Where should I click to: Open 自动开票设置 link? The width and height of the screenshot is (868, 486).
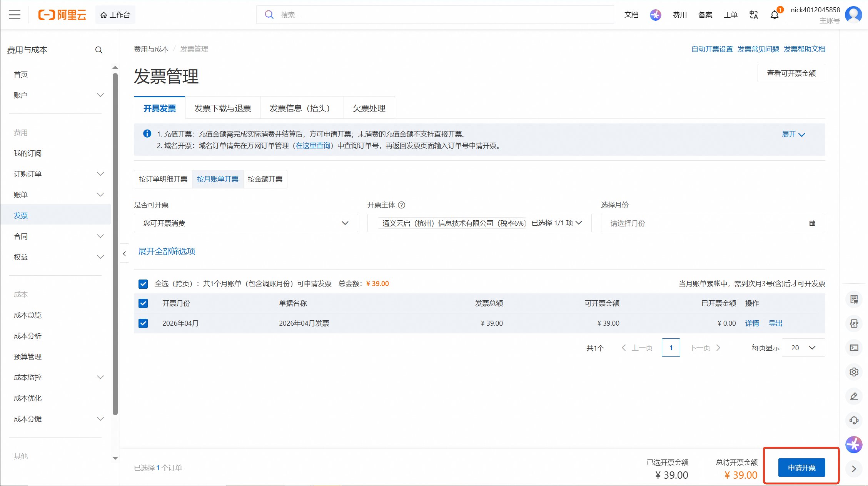point(712,49)
